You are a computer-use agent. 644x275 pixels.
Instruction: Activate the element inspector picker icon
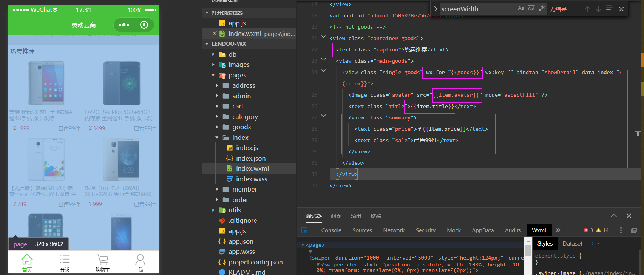[x=304, y=230]
